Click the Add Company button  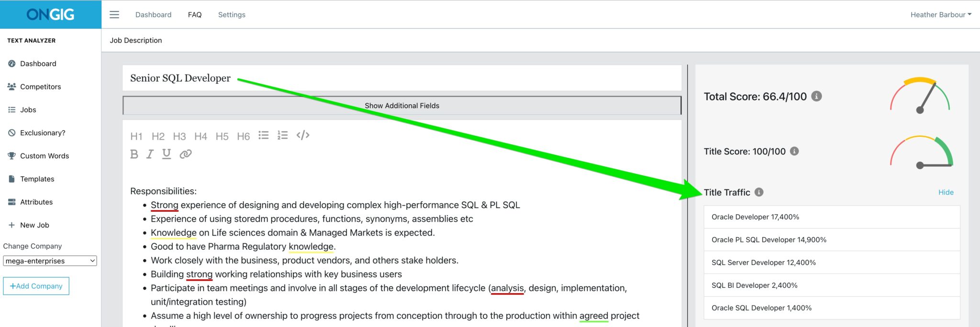tap(36, 286)
